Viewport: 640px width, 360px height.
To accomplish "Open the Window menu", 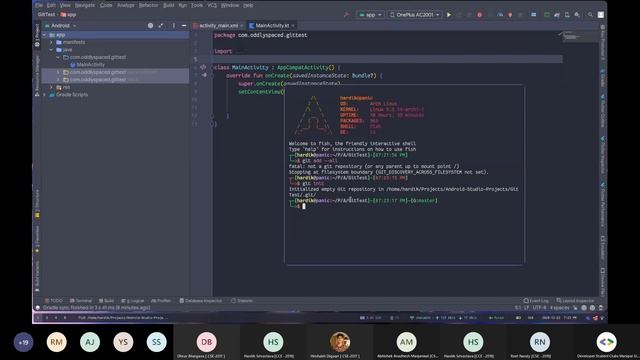I will pos(230,5).
